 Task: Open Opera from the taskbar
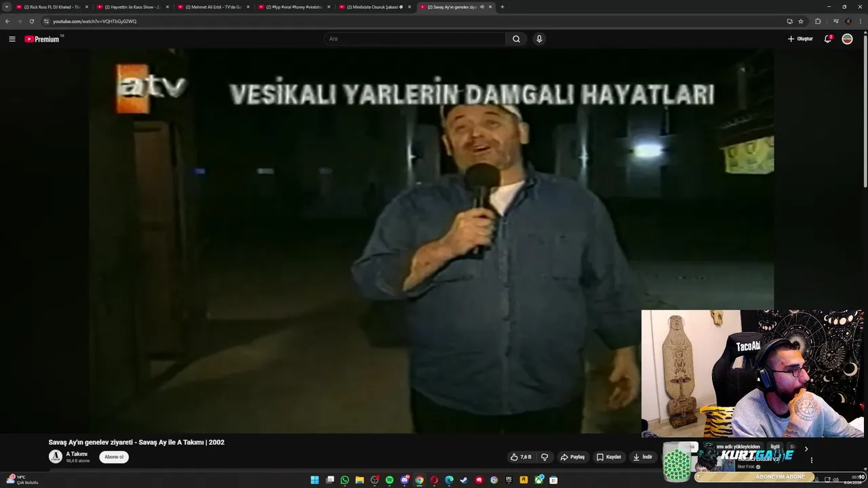[434, 480]
